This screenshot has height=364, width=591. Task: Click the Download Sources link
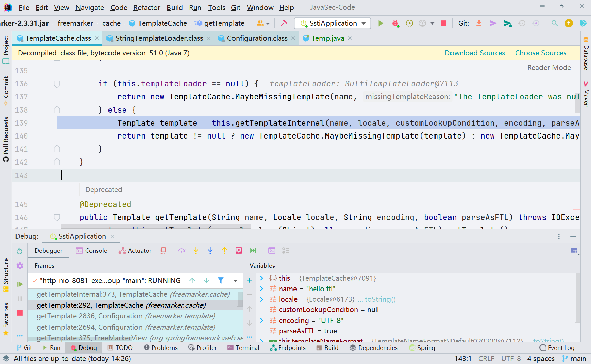point(475,53)
